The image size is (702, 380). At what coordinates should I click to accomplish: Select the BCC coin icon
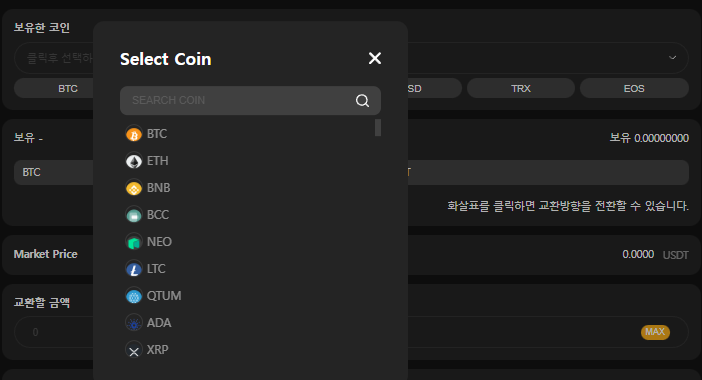pos(133,215)
